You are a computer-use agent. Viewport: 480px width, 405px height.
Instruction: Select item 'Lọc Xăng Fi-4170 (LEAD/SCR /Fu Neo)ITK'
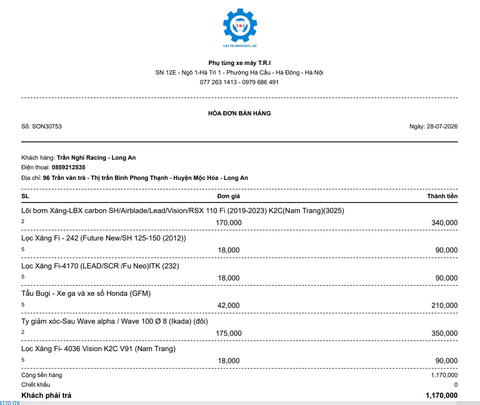100,266
